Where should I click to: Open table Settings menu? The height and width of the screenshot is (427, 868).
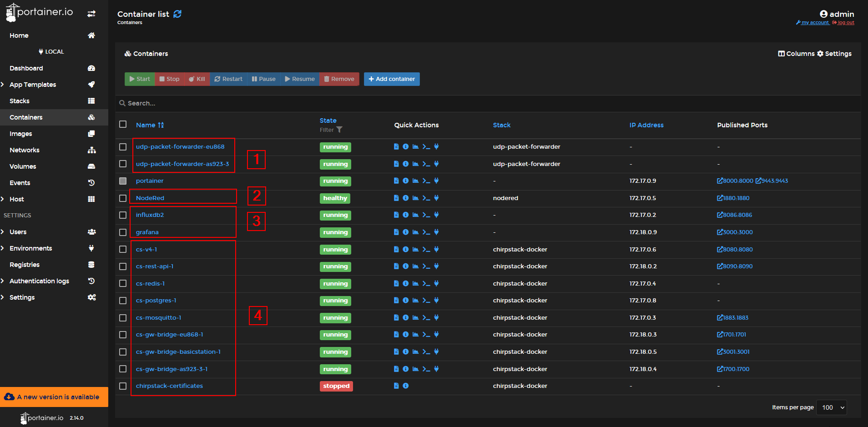click(834, 54)
